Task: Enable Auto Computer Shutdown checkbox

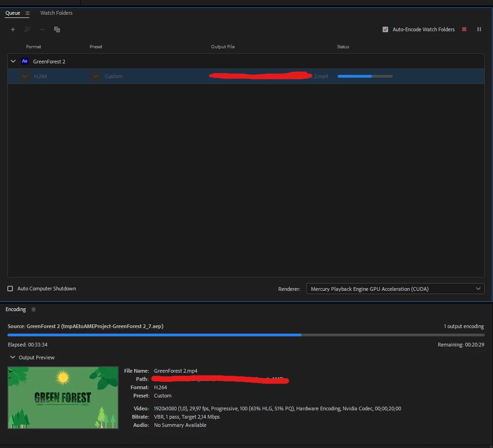Action: click(x=10, y=289)
